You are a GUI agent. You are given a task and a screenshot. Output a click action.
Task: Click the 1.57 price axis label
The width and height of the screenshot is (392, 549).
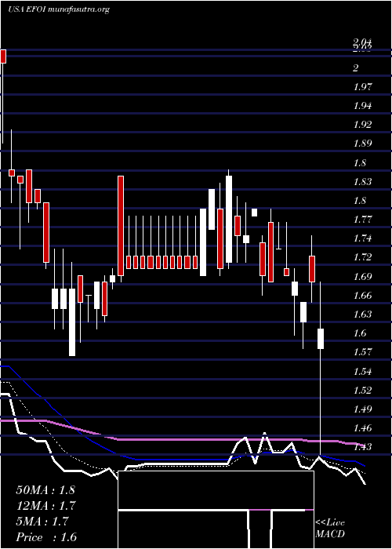[x=362, y=352]
